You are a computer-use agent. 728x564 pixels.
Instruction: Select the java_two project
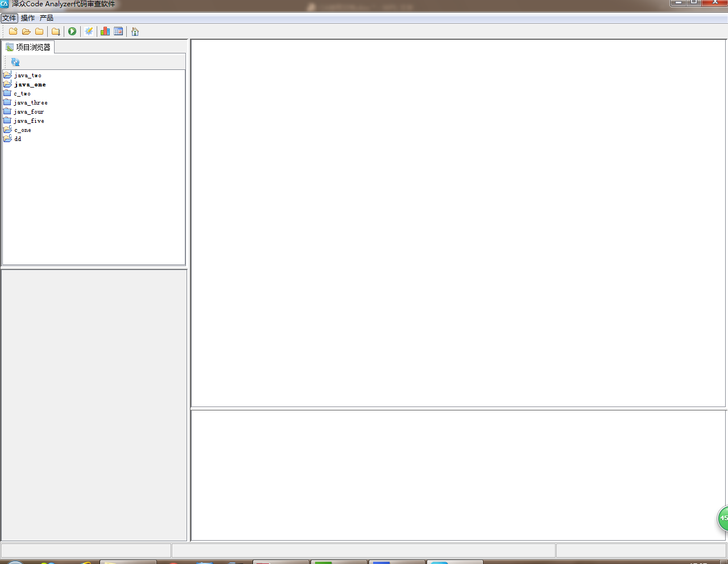(27, 75)
